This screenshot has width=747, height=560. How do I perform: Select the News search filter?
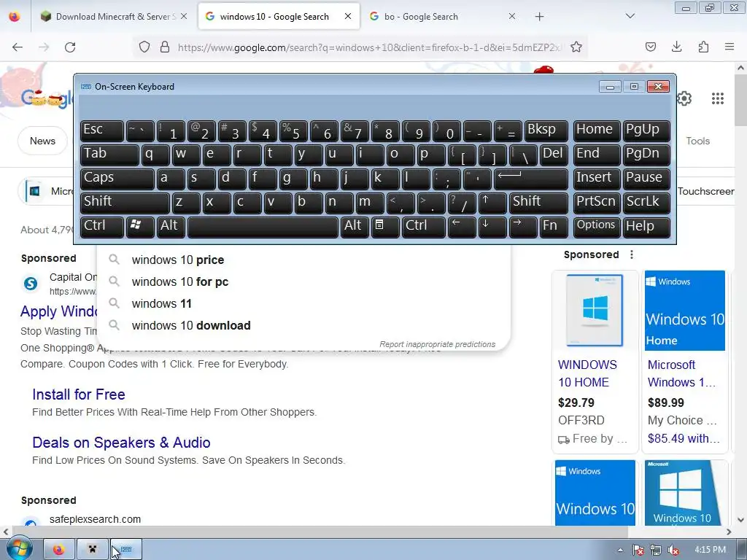pos(42,141)
